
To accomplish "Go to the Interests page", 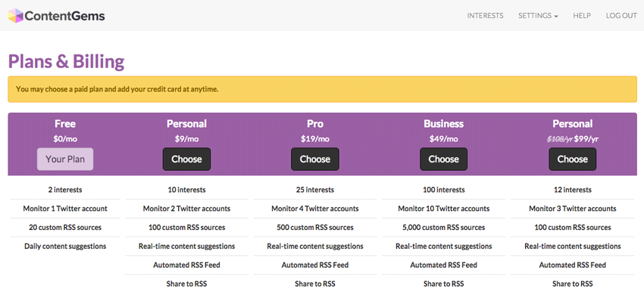I will coord(485,16).
